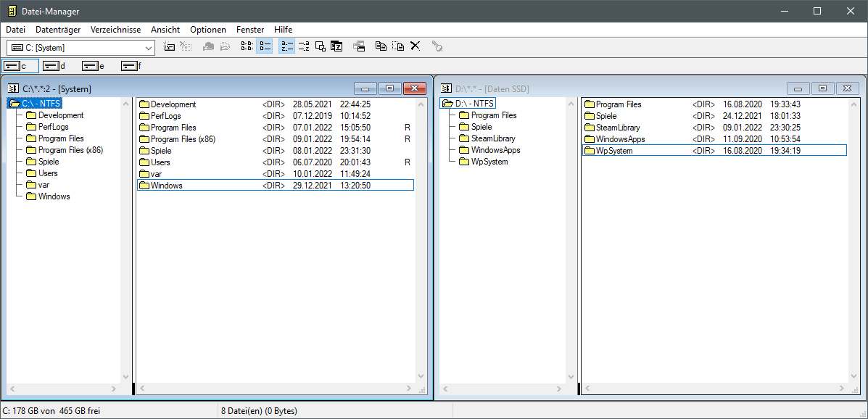This screenshot has width=868, height=419.
Task: Click scroll-up arrow of D: file list
Action: tap(853, 104)
